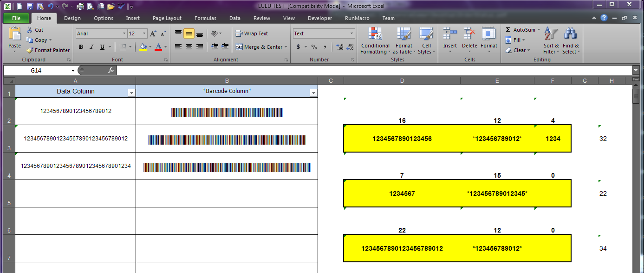Open the number format Text dropdown
The height and width of the screenshot is (273, 644).
[351, 33]
